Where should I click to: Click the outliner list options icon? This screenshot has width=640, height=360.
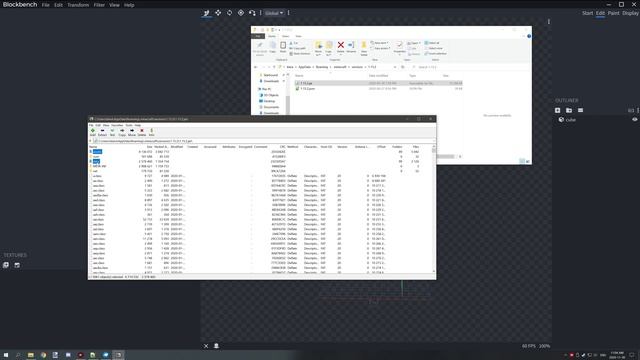(x=580, y=110)
